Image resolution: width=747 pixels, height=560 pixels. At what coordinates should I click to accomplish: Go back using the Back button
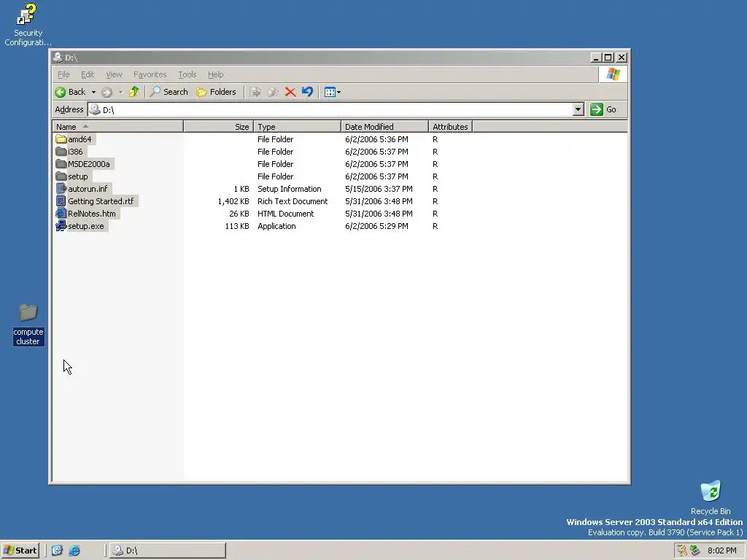pos(71,92)
